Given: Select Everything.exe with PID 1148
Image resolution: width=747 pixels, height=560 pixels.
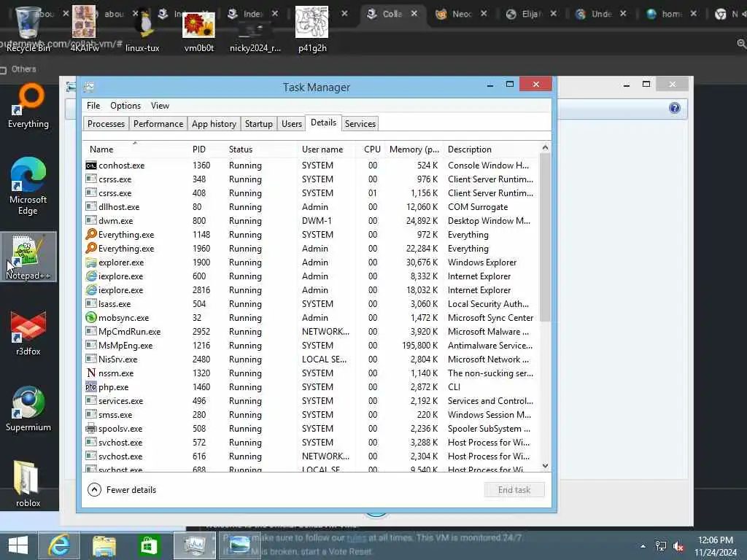Looking at the screenshot, I should (x=311, y=235).
